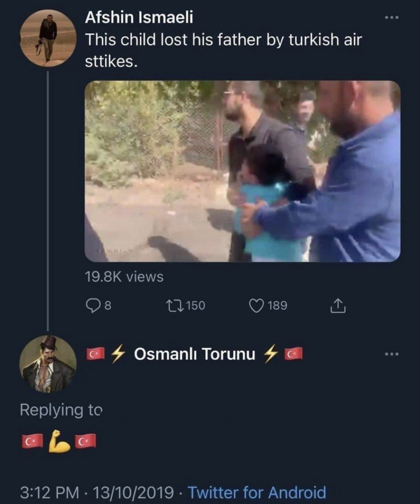This screenshot has height=504, width=420.
Task: Click the flexed bicep emoji in the reply
Action: (x=59, y=440)
